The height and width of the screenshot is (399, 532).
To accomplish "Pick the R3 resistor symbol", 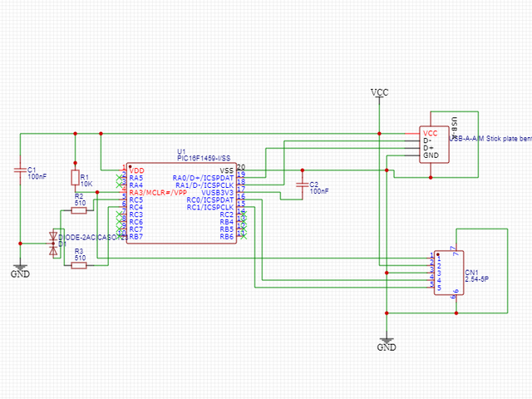I will tap(80, 266).
